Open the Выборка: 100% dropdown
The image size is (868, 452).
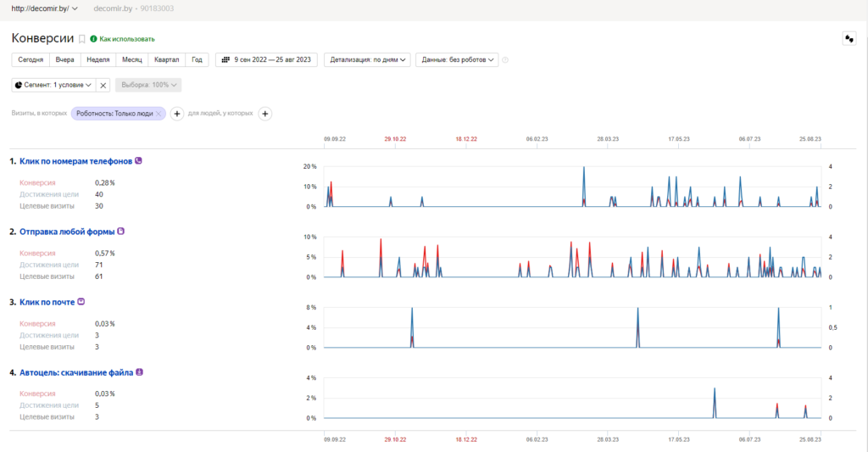pyautogui.click(x=148, y=86)
